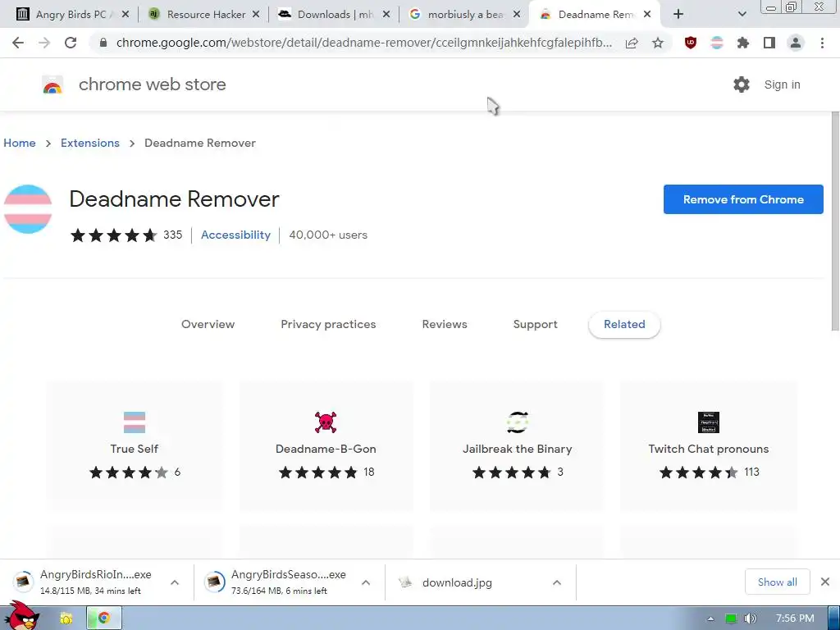Image resolution: width=840 pixels, height=630 pixels.
Task: Click the Show desktop taskbar strip
Action: coord(834,619)
